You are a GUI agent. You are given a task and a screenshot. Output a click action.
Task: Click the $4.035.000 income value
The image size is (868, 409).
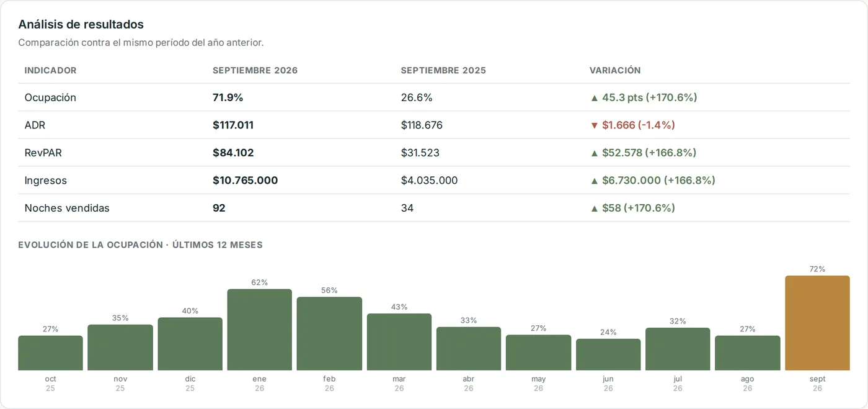(x=430, y=181)
